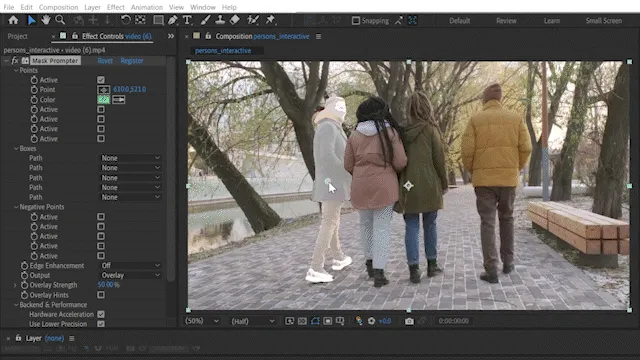Collapse the Negative Points group
The image size is (640, 360).
[x=16, y=207]
